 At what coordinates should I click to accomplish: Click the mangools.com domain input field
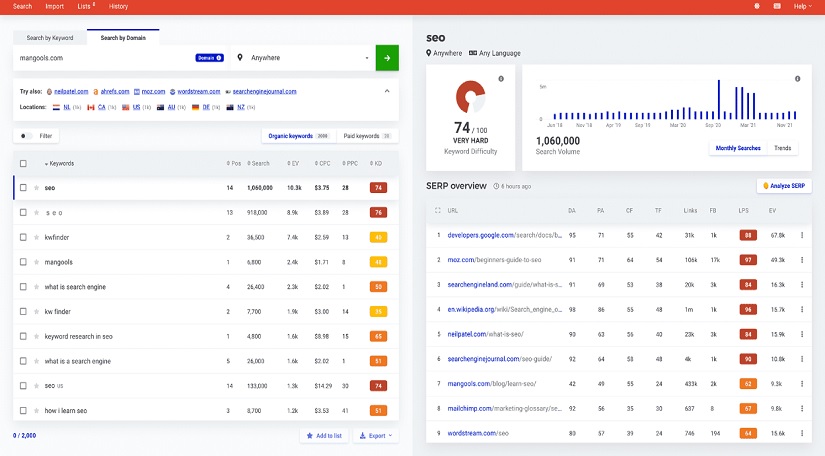click(105, 58)
